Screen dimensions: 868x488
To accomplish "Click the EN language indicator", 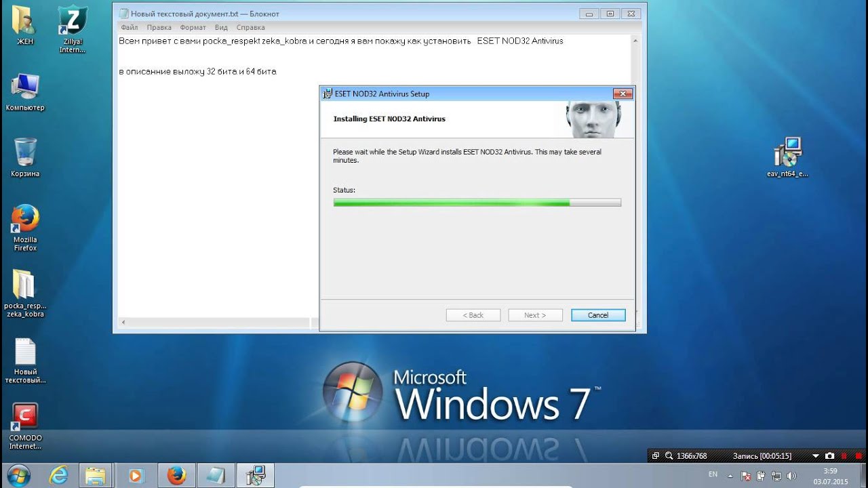I will (x=713, y=474).
